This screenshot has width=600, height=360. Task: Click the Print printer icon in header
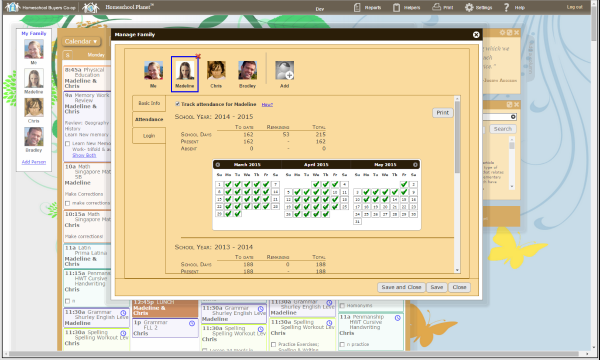pyautogui.click(x=436, y=7)
